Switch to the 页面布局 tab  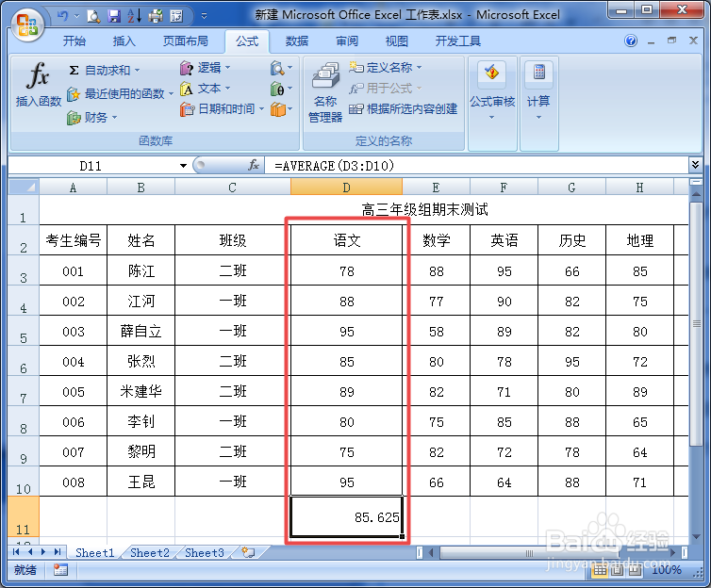point(186,41)
